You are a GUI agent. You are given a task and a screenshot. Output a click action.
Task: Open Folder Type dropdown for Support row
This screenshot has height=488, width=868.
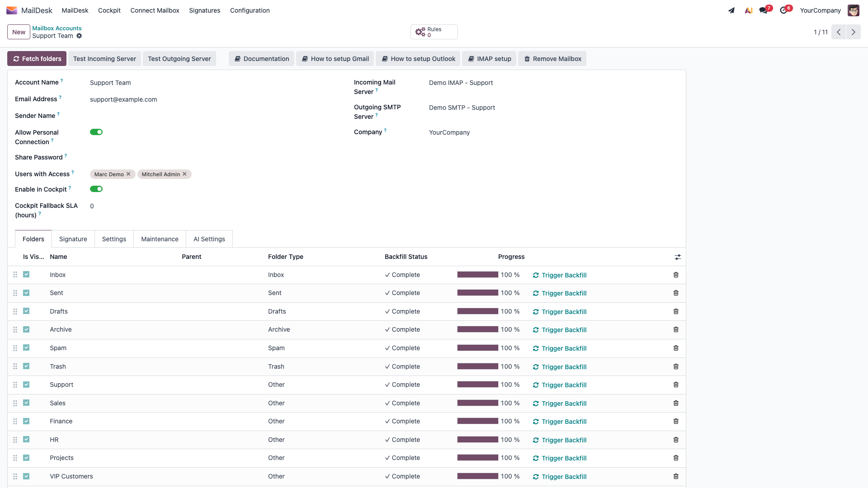323,385
